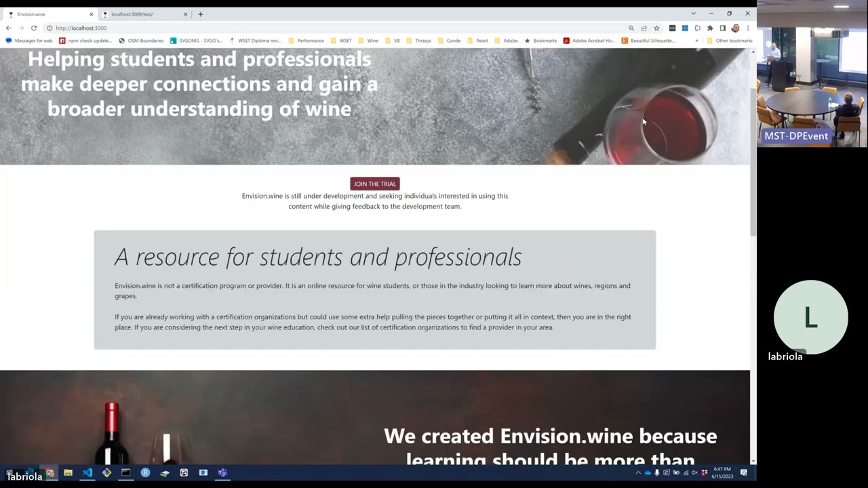This screenshot has width=868, height=488.
Task: Click the dark three-dots extension icon
Action: click(672, 28)
